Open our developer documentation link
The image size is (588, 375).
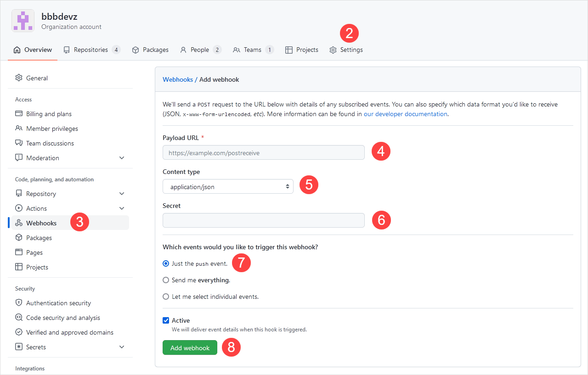click(x=405, y=114)
